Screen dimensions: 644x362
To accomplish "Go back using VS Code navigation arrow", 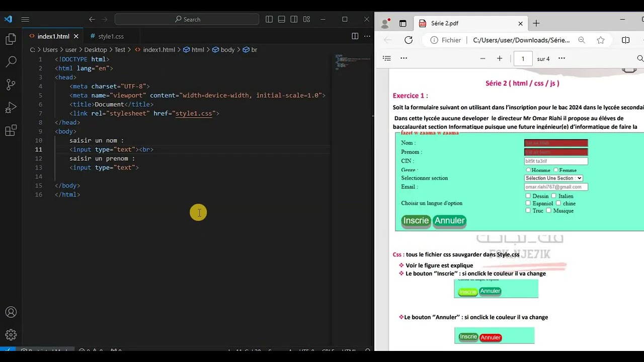I will (x=92, y=19).
